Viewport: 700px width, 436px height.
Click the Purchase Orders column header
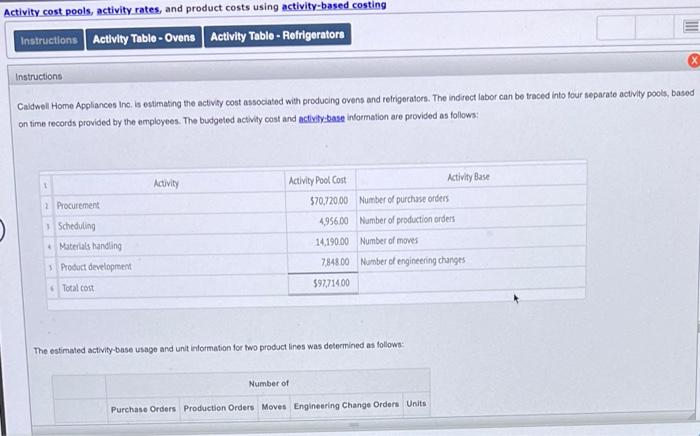[143, 409]
